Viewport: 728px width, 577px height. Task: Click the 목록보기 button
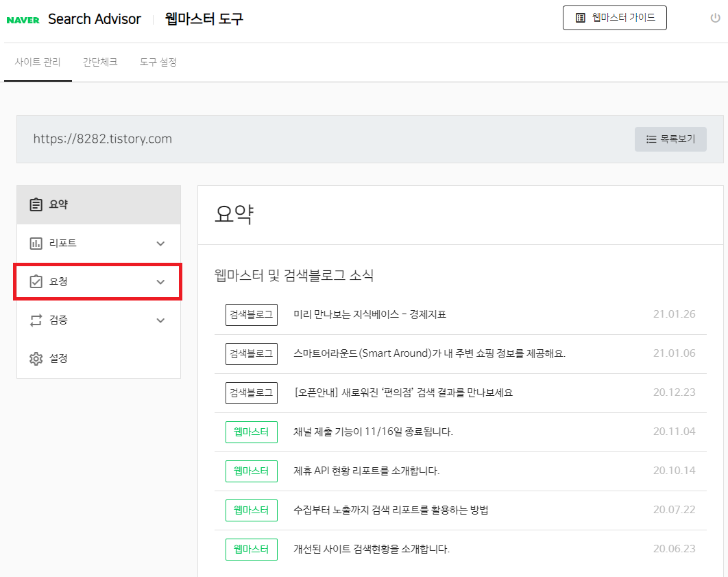670,139
